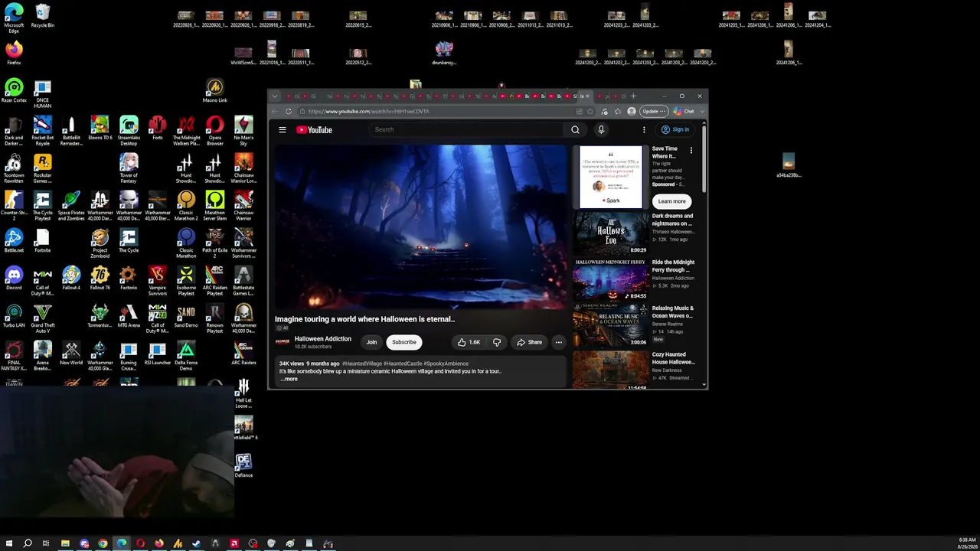Share the video
Viewport: 980px width, 551px height.
529,342
